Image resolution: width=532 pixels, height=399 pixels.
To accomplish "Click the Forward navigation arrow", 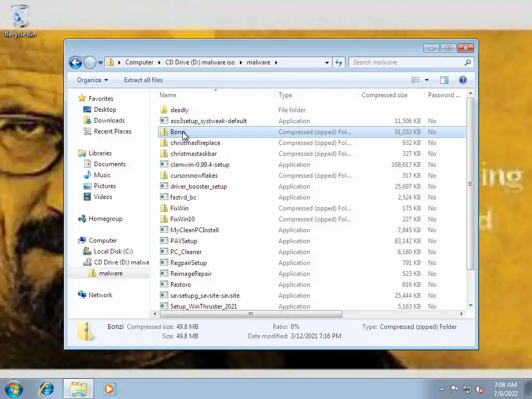I will click(x=90, y=62).
